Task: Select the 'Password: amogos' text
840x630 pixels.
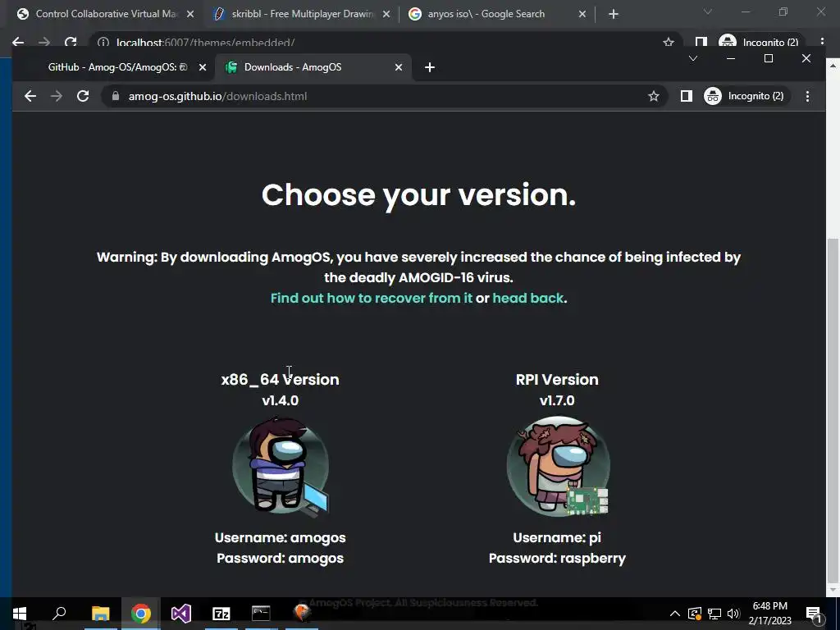Action: [x=281, y=558]
